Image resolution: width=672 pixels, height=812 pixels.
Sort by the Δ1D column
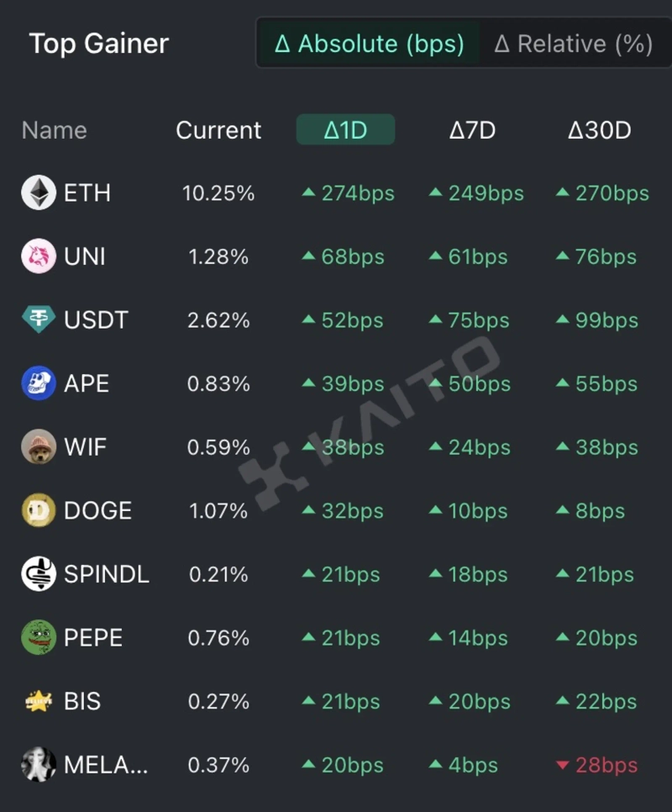(345, 130)
